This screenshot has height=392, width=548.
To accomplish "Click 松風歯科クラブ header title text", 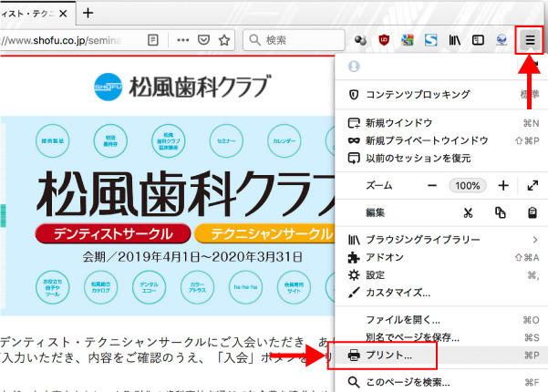I will click(x=200, y=87).
